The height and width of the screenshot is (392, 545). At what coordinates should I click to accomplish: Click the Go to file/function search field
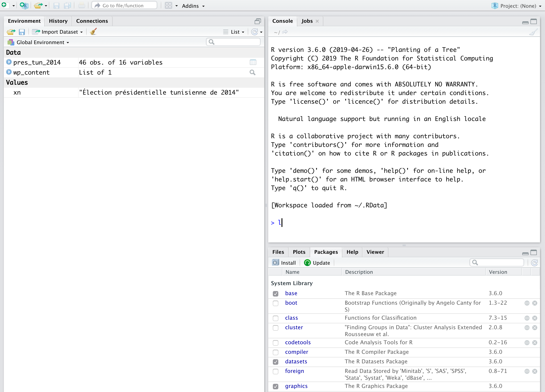[124, 5]
